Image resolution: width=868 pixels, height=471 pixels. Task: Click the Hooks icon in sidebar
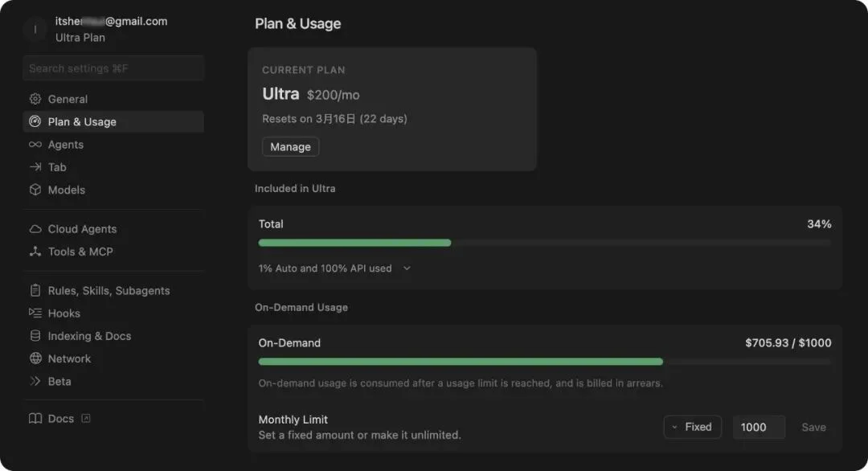click(35, 313)
